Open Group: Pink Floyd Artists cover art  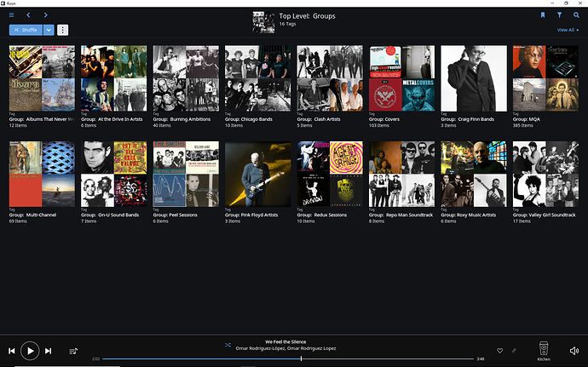258,174
